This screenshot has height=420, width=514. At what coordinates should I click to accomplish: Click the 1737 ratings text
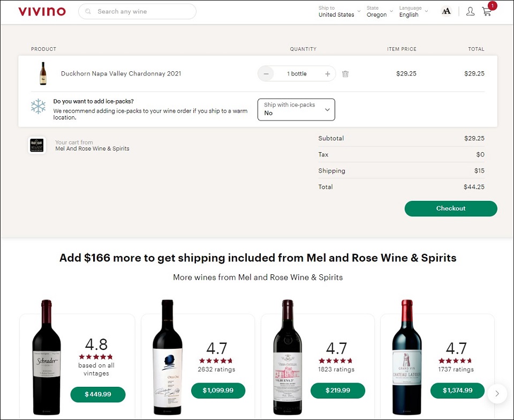[456, 370]
